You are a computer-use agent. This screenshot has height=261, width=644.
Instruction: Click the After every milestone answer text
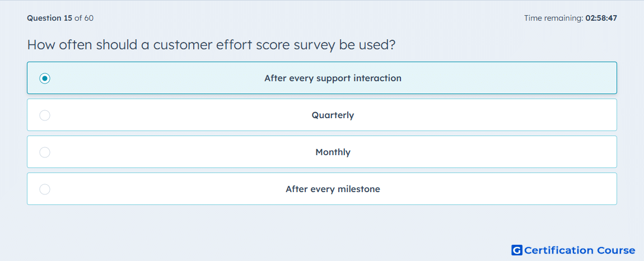(333, 189)
